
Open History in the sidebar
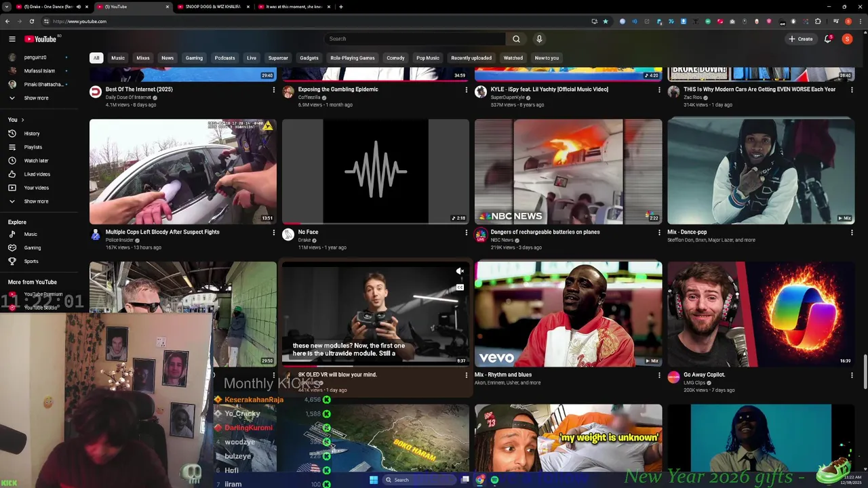click(32, 134)
